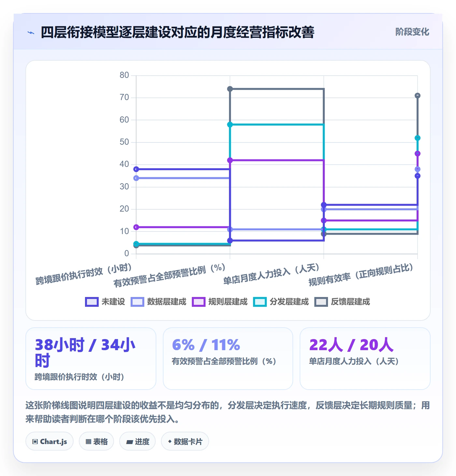Click the 表格 tag chip
Image resolution: width=456 pixels, height=476 pixels.
click(96, 441)
